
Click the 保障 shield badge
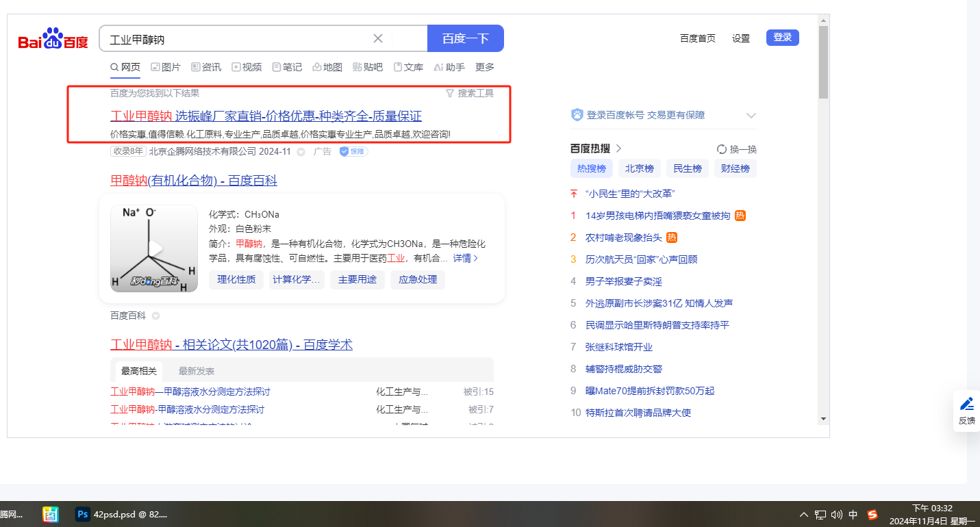click(353, 151)
